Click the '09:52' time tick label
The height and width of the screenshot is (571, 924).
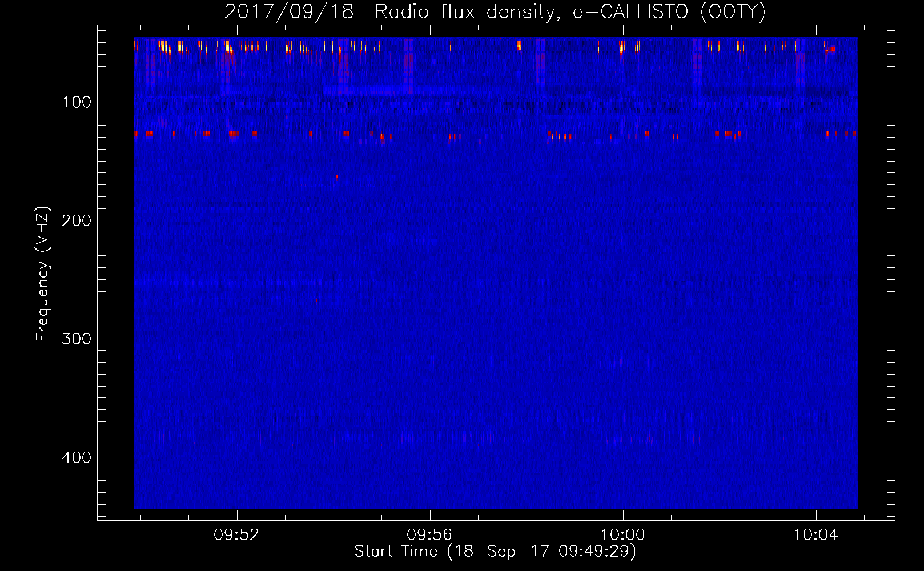pos(236,535)
